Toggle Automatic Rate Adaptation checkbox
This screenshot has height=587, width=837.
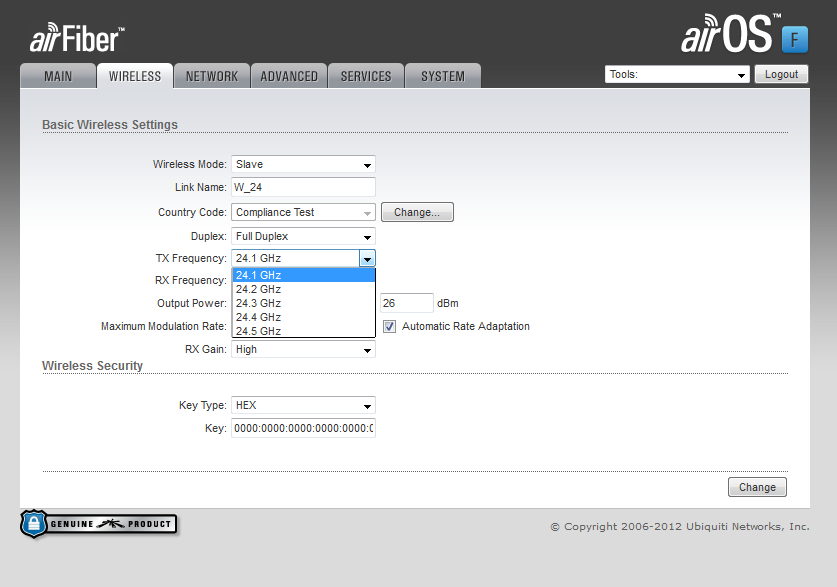pyautogui.click(x=390, y=326)
